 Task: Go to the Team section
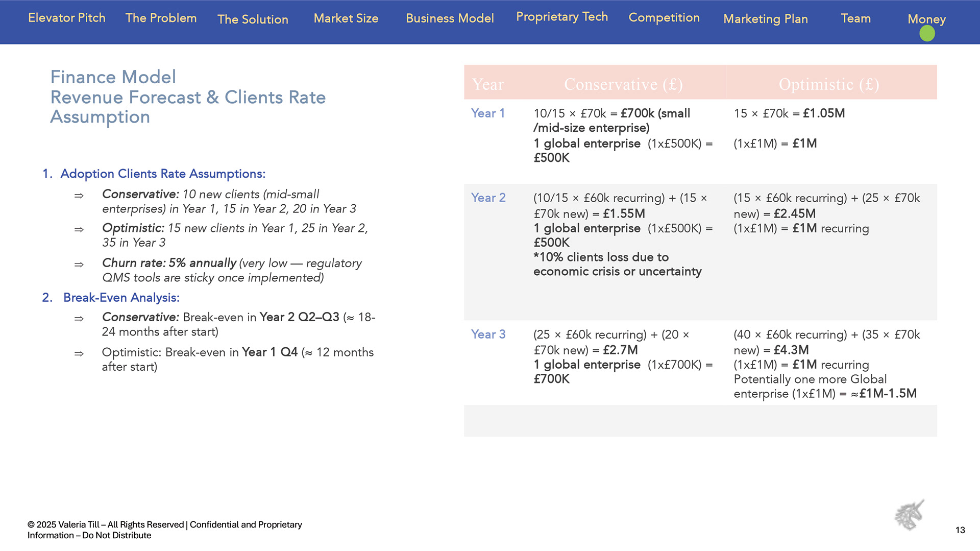[x=856, y=18]
